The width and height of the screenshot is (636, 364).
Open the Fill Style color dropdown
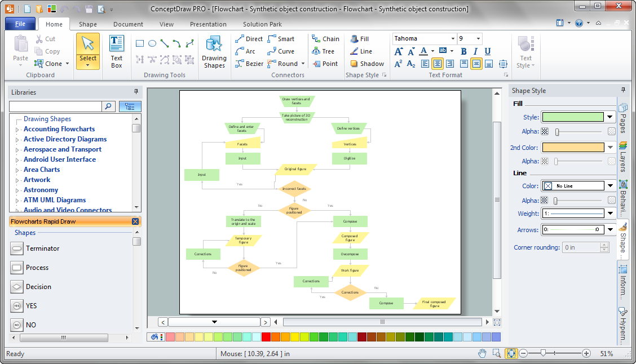pyautogui.click(x=609, y=117)
